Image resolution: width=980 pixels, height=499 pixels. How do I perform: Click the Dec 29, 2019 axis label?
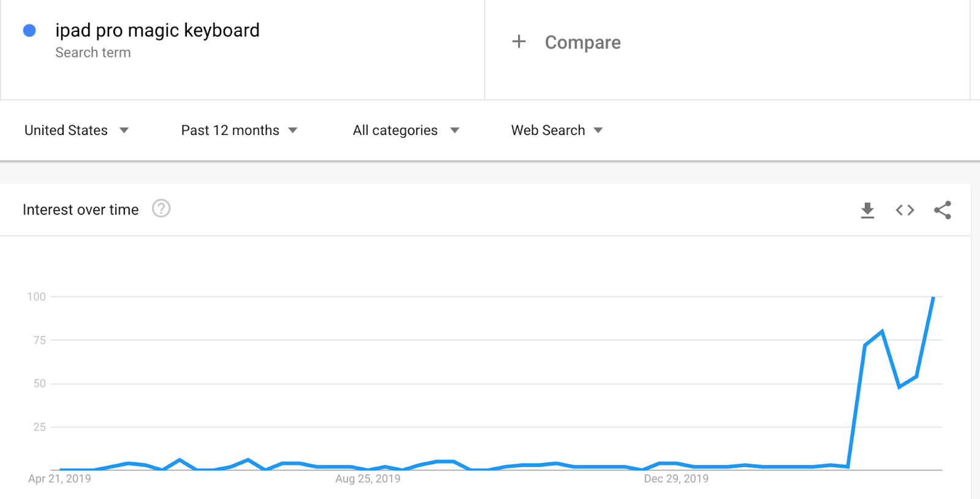676,479
